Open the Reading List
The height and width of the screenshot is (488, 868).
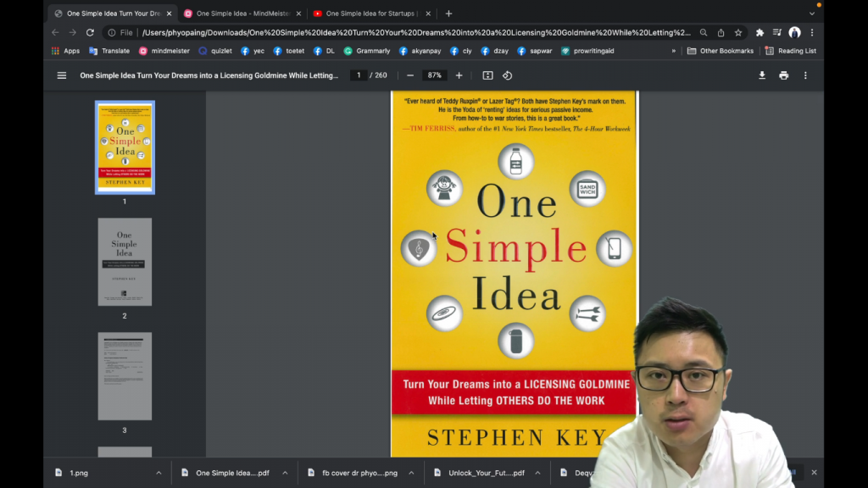791,51
